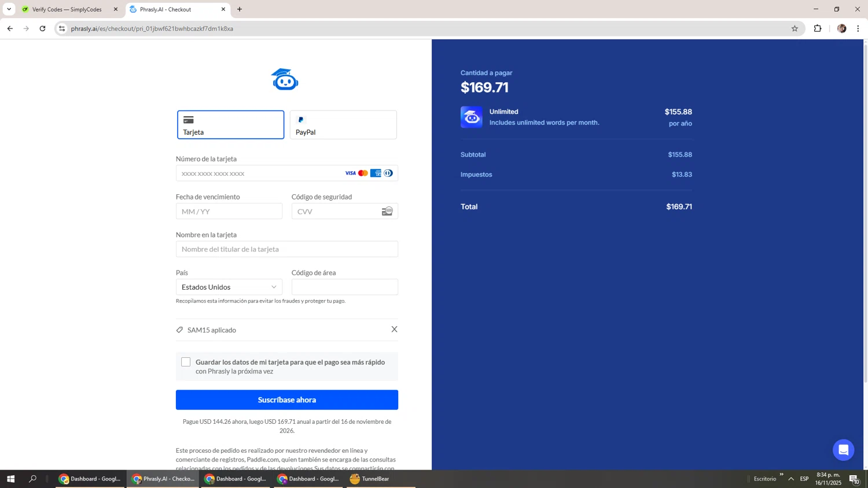Show hidden system tray icons
Screen dimensions: 868x488
(x=791, y=479)
